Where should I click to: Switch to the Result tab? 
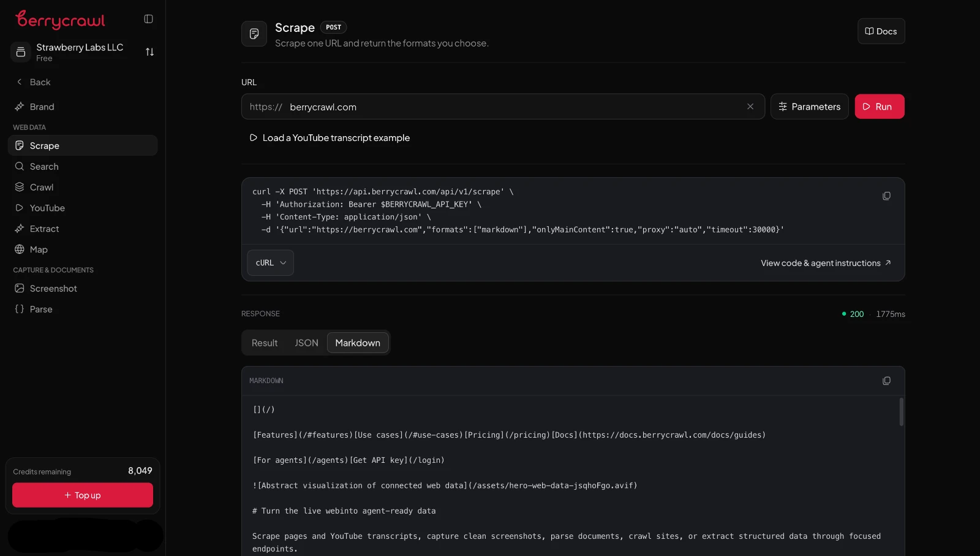pos(265,343)
